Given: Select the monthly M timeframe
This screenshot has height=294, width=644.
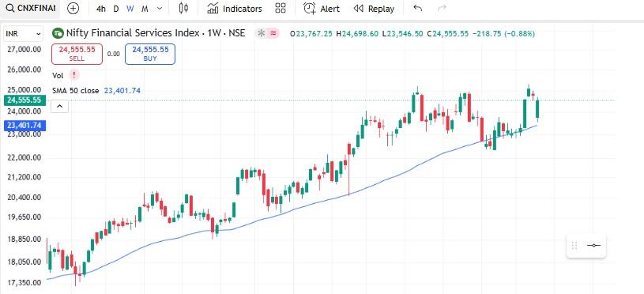Looking at the screenshot, I should click(x=145, y=9).
